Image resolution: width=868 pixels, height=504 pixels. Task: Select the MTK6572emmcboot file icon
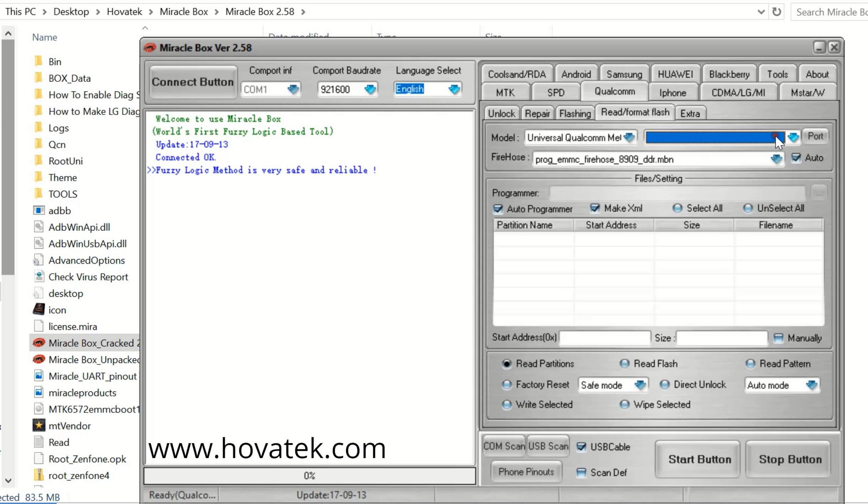point(38,409)
